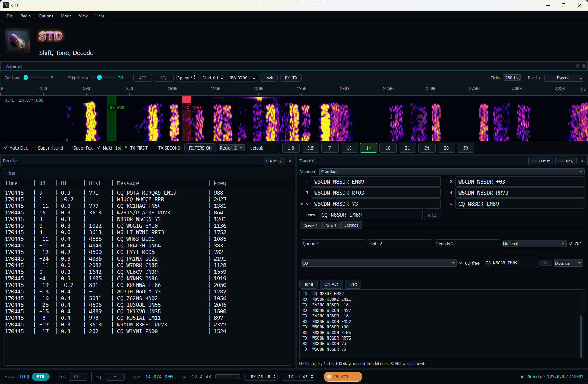
Task: Open the Mode menu
Action: pos(66,16)
